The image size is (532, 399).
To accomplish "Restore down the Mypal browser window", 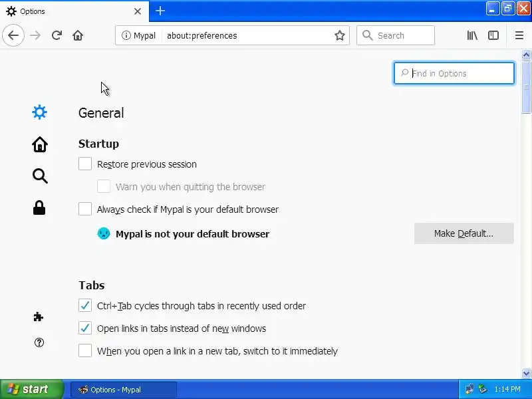I will [x=507, y=9].
